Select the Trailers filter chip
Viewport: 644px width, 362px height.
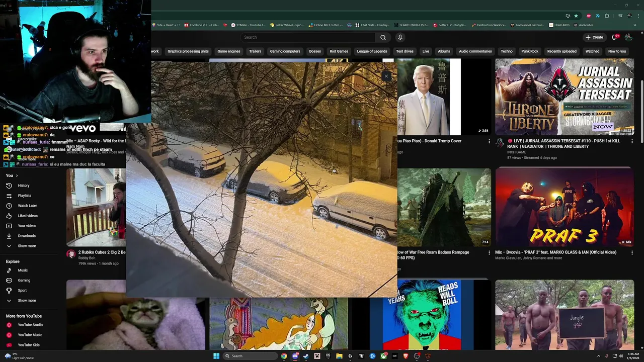(255, 51)
